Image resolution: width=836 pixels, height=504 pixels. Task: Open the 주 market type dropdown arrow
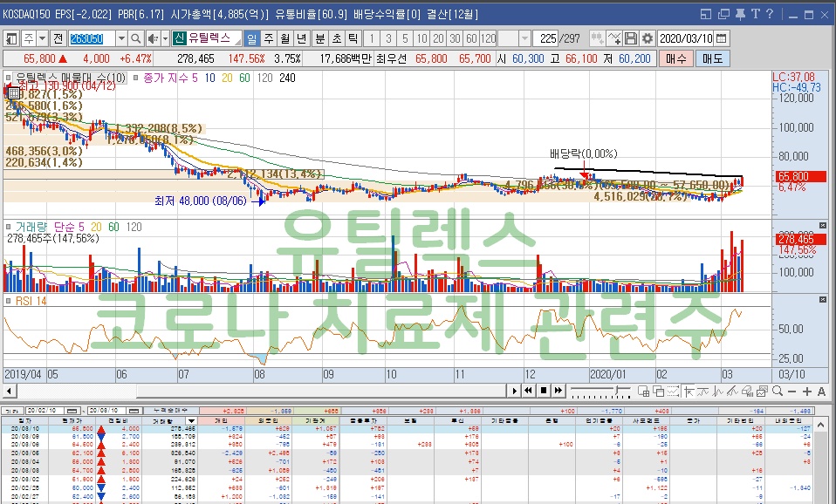click(43, 38)
